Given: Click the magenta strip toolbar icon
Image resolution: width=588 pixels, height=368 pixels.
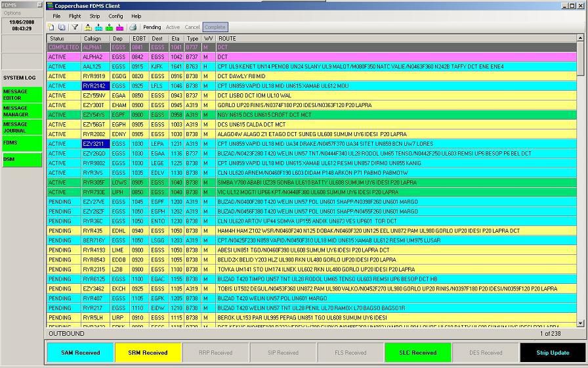Looking at the screenshot, I should click(119, 28).
